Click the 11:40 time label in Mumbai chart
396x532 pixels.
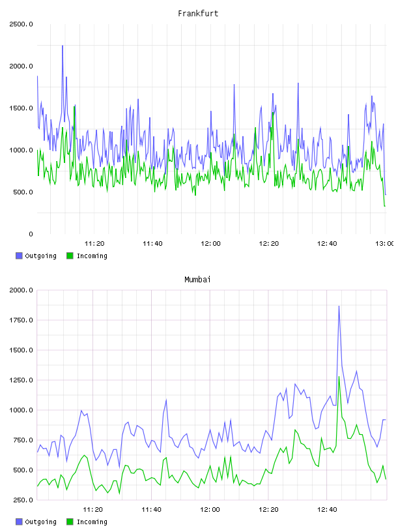[151, 510]
